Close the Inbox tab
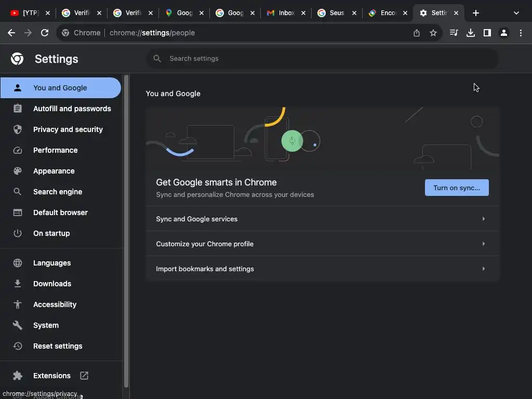Image resolution: width=532 pixels, height=399 pixels. (303, 13)
